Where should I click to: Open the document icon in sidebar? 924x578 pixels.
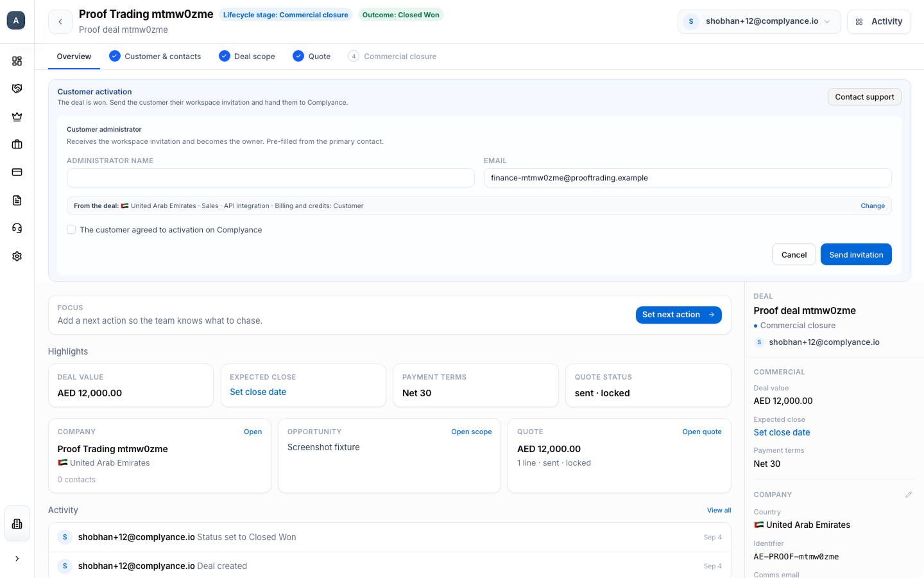pyautogui.click(x=17, y=200)
